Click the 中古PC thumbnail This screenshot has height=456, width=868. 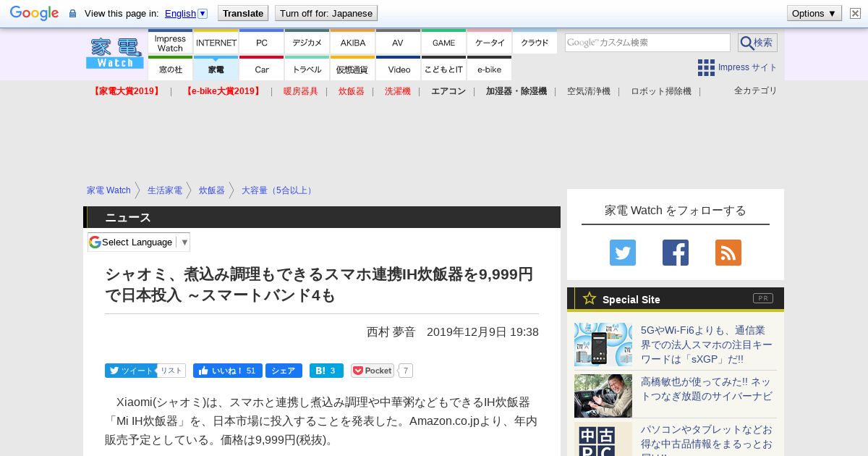click(603, 440)
